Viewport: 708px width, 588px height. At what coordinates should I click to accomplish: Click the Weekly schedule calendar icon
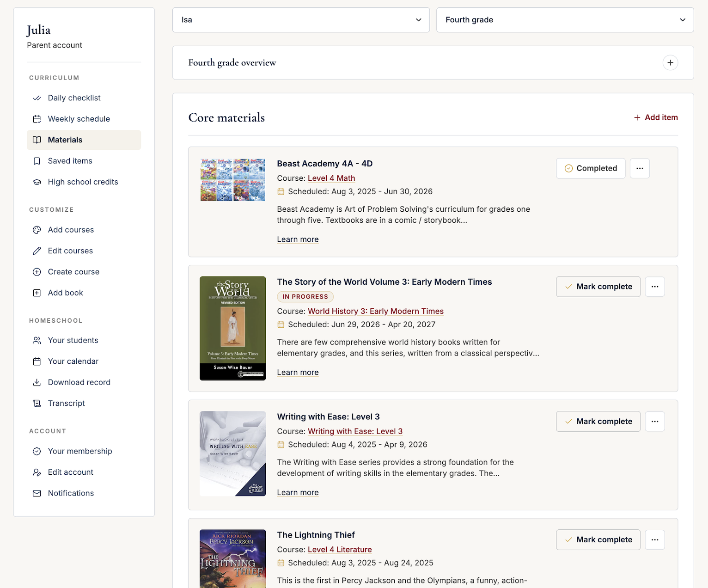[37, 119]
